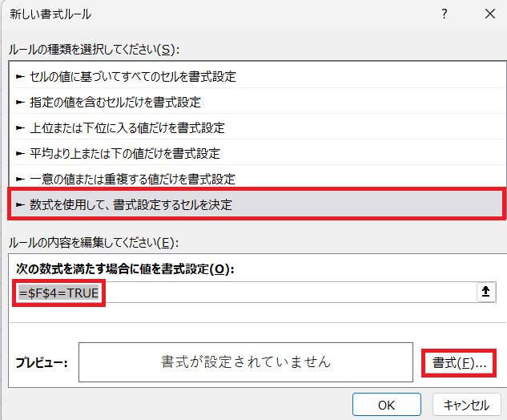This screenshot has height=420, width=507.
Task: Click the 新しい書式ルール title bar
Action: coord(200,14)
